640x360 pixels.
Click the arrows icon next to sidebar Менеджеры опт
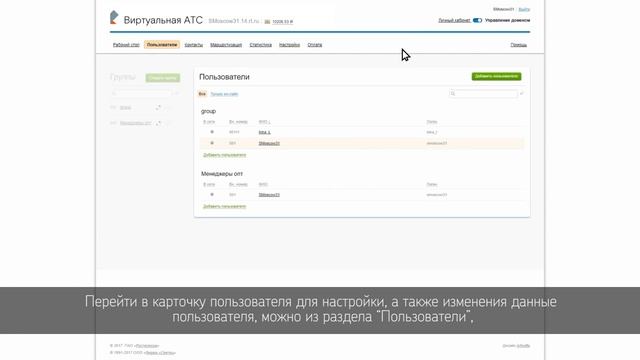tap(158, 123)
